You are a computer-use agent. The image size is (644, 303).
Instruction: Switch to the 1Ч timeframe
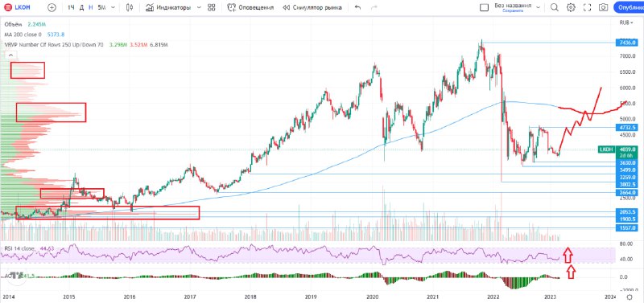[x=71, y=7]
